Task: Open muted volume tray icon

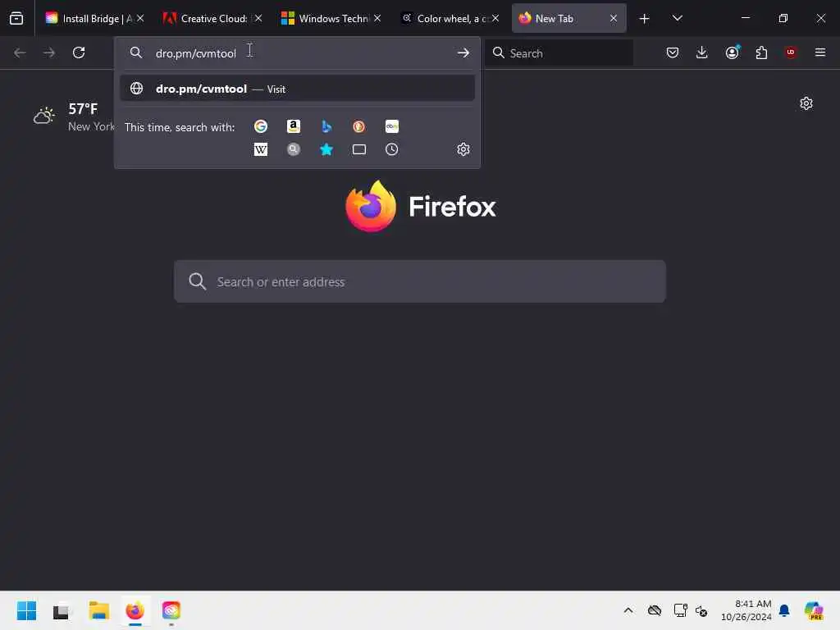Action: pyautogui.click(x=702, y=610)
